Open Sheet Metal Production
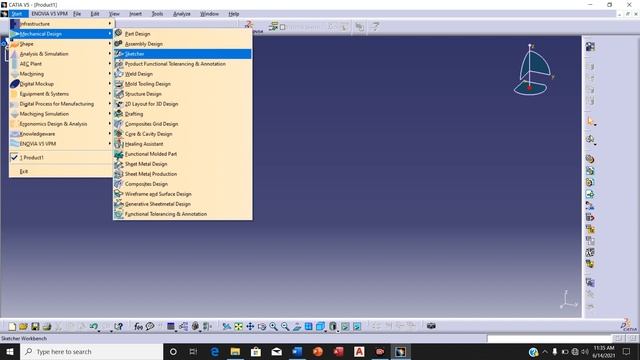The image size is (640, 360). pyautogui.click(x=182, y=174)
